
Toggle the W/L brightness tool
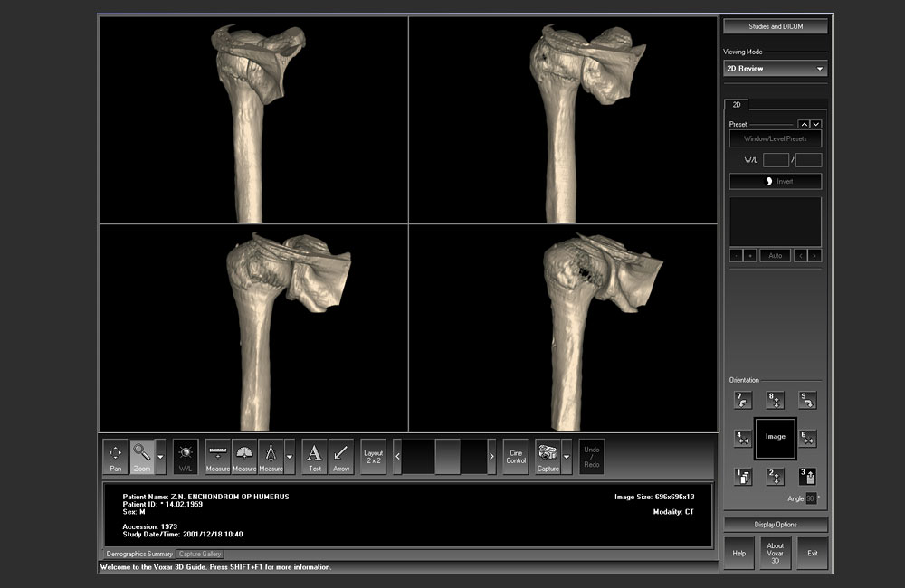pos(186,457)
